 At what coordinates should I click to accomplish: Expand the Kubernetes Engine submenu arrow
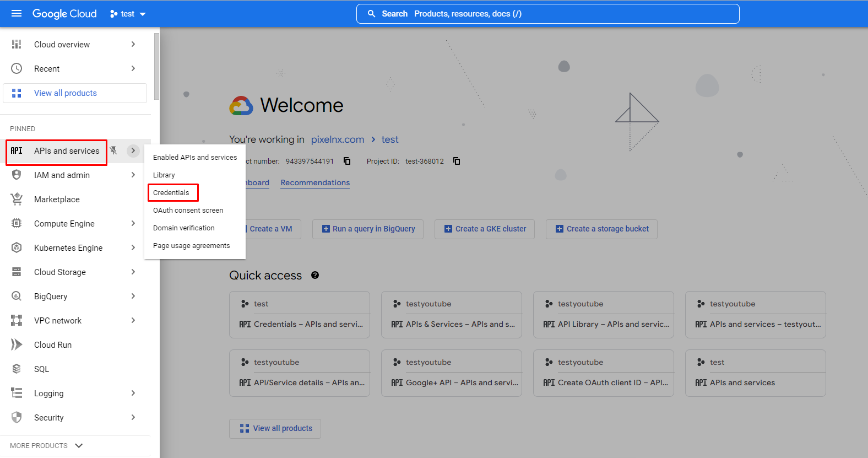tap(133, 247)
